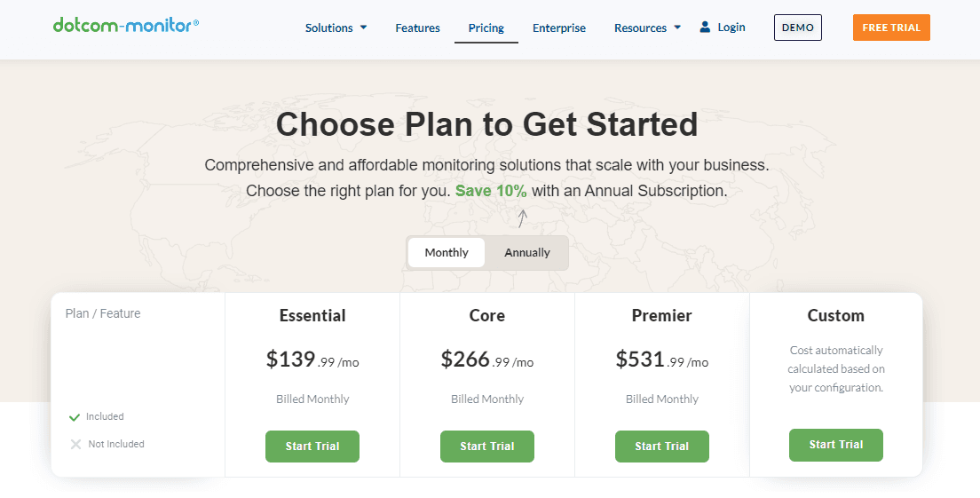Start Trial for the Premier plan
This screenshot has height=498, width=980.
click(x=662, y=447)
